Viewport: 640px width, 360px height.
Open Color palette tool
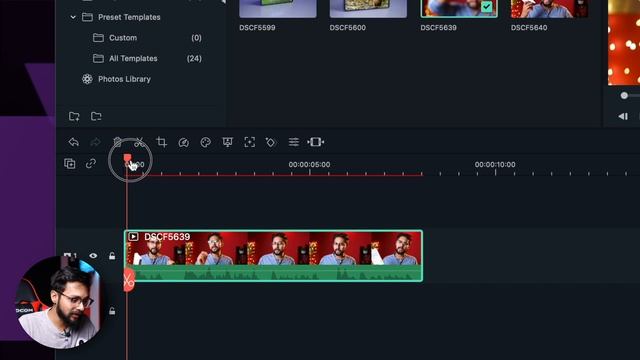click(x=205, y=142)
